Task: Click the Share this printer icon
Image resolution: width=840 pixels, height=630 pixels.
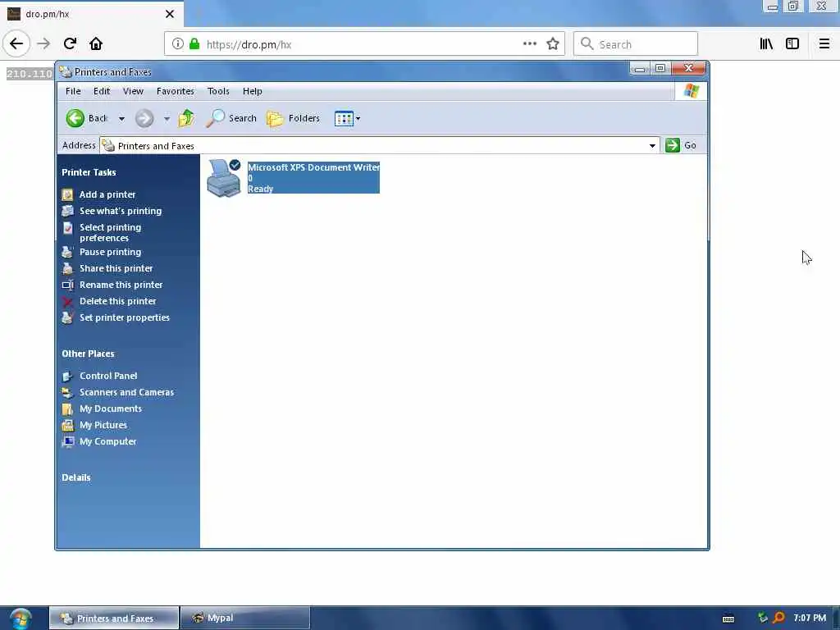Action: tap(67, 268)
